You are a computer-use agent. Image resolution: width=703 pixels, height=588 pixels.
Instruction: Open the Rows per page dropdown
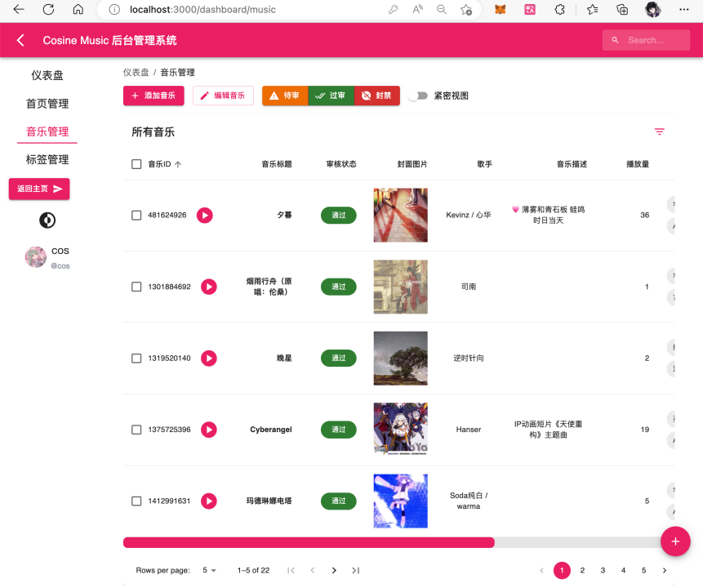pos(209,570)
